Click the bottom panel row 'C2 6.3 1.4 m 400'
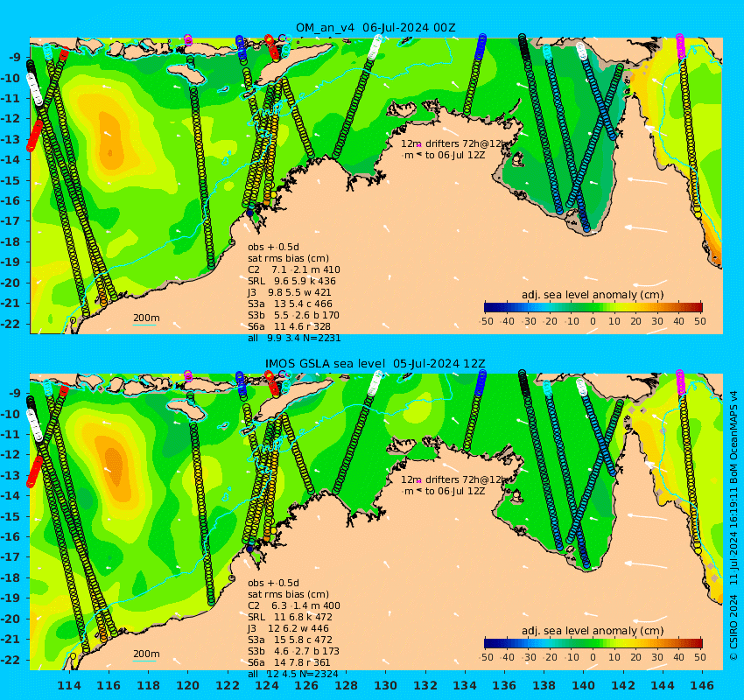The height and width of the screenshot is (700, 744). (x=294, y=606)
